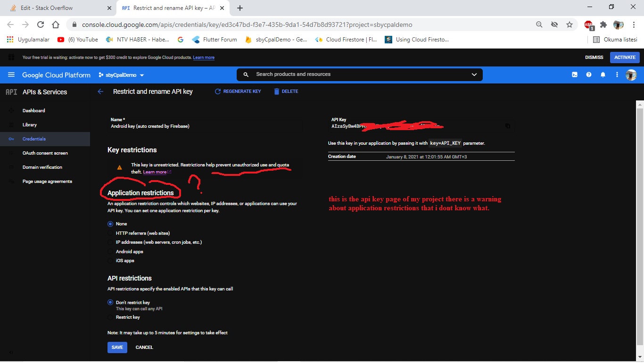
Task: Open the YouTube bookmark
Action: pyautogui.click(x=78, y=40)
